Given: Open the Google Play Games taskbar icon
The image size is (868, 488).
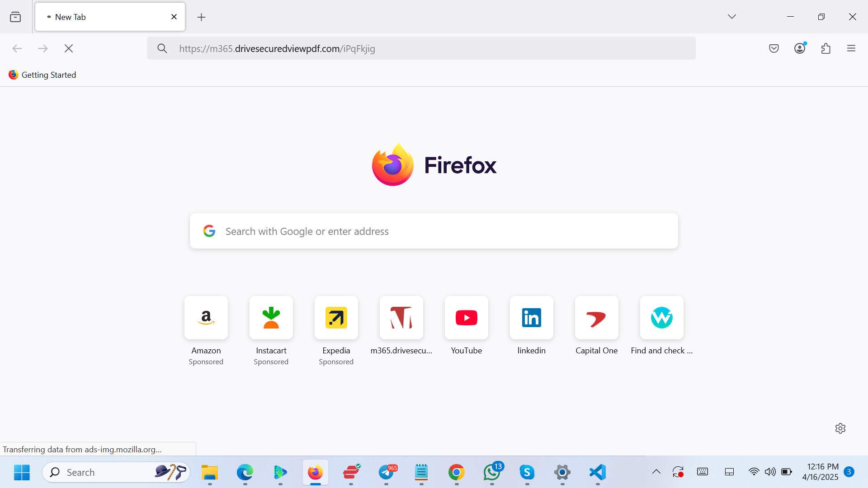Looking at the screenshot, I should [280, 472].
